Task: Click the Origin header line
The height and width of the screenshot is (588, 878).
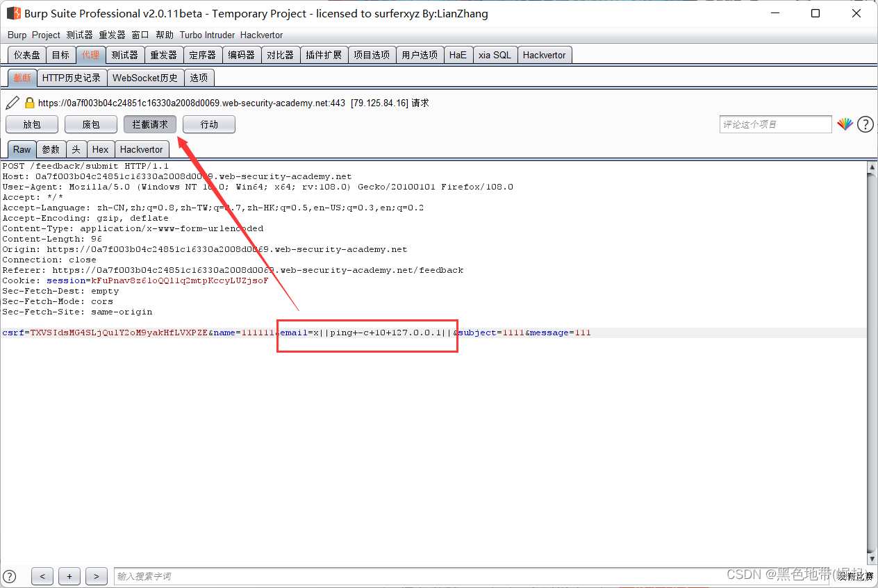Action: tap(205, 249)
